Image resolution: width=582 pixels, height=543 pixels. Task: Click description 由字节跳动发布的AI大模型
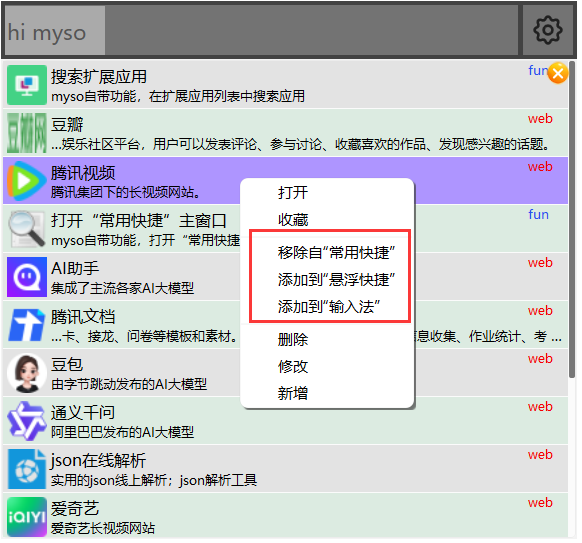[129, 384]
